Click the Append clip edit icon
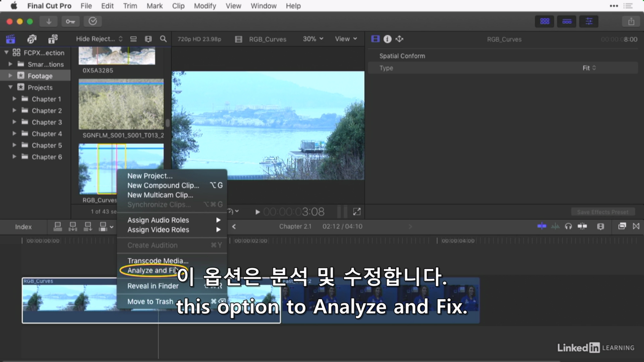 (88, 226)
